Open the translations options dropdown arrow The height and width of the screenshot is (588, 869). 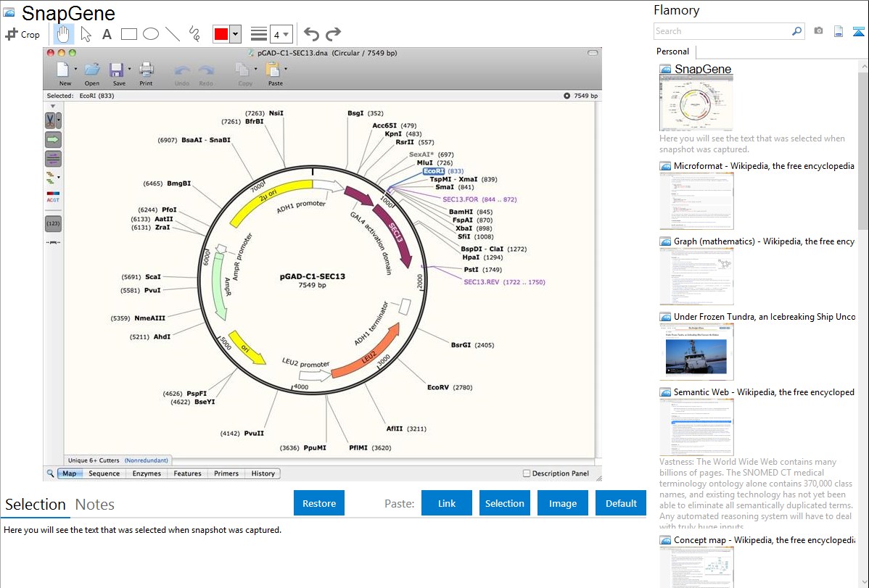59,178
